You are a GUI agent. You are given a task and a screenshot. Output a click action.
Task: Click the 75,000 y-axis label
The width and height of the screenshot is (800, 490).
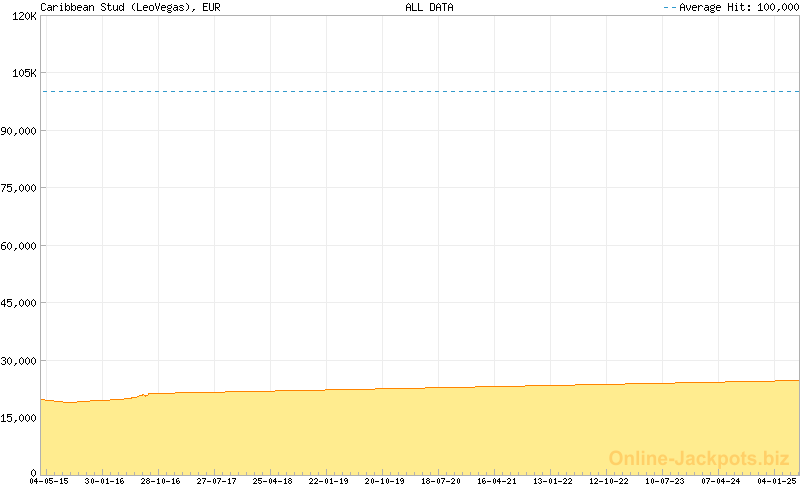click(19, 188)
